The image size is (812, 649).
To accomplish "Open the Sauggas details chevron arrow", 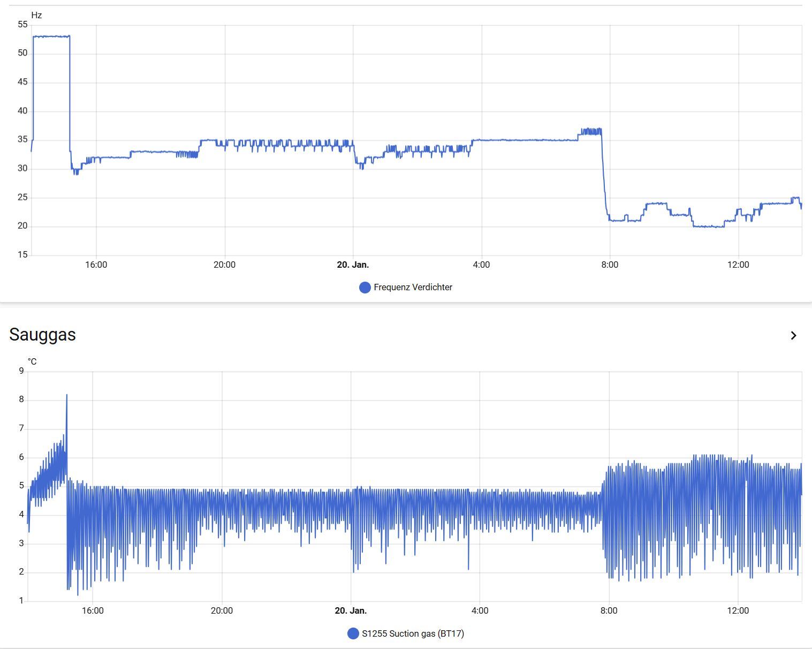I will click(793, 336).
